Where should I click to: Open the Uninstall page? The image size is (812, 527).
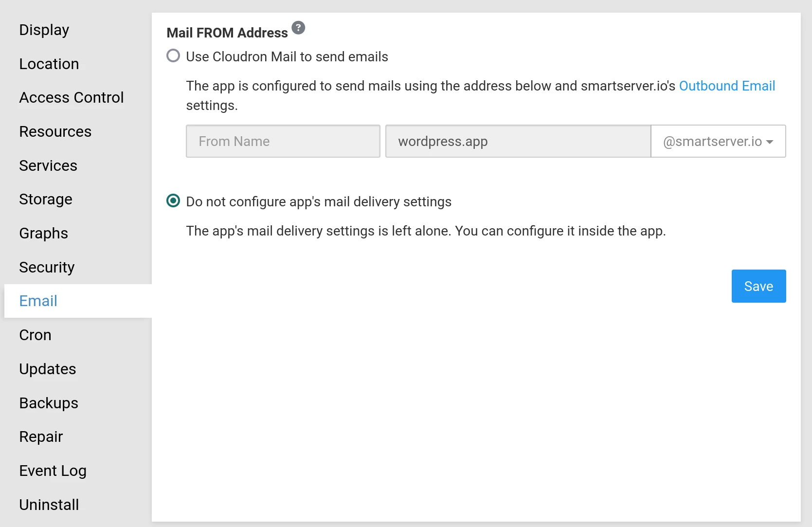pyautogui.click(x=49, y=505)
